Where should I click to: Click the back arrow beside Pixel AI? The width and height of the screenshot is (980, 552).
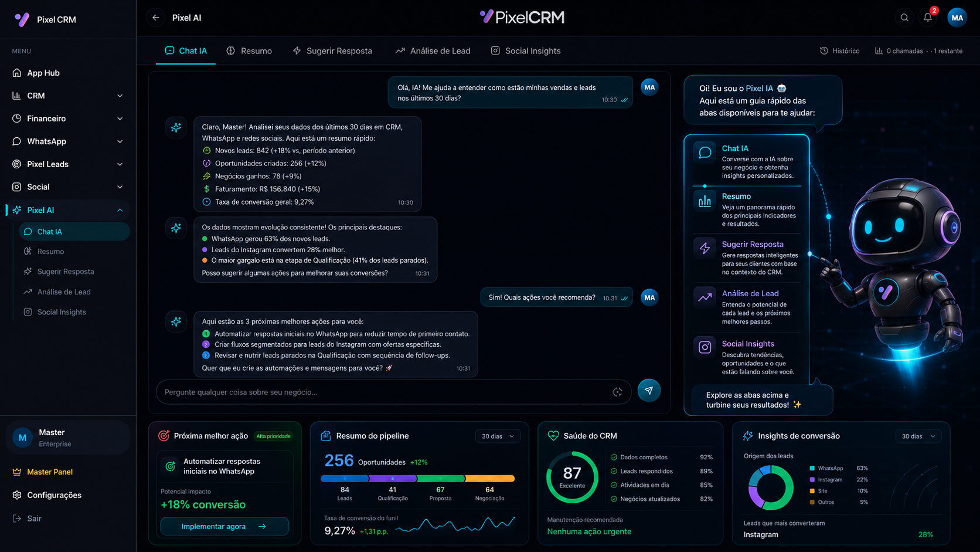click(x=155, y=18)
